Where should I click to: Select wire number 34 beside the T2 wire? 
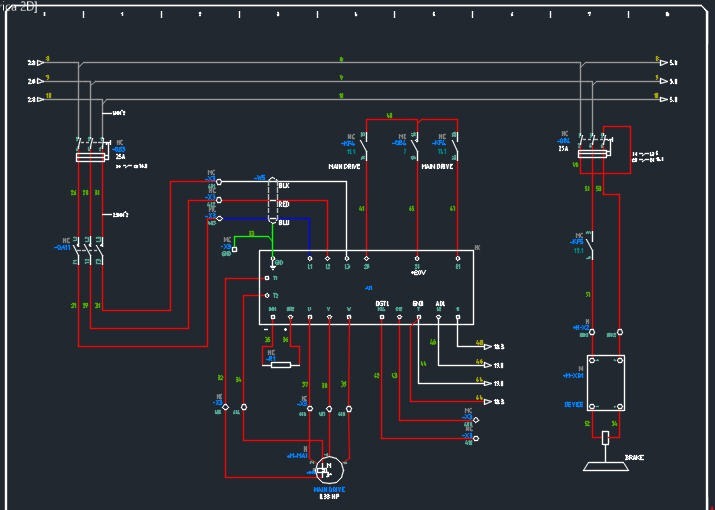click(238, 379)
